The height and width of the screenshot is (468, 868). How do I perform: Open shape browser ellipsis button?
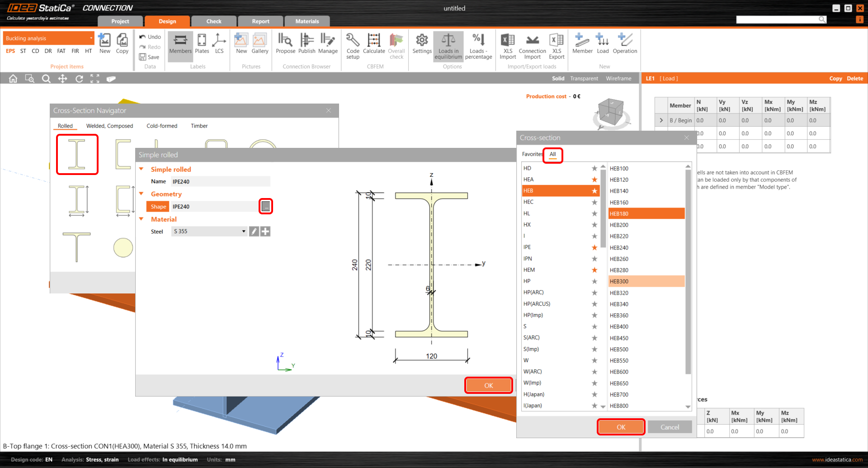(266, 207)
